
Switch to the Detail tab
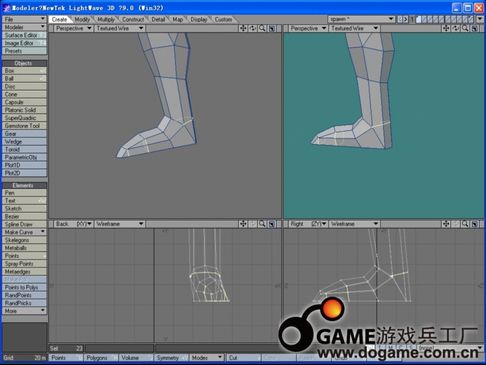[x=158, y=19]
